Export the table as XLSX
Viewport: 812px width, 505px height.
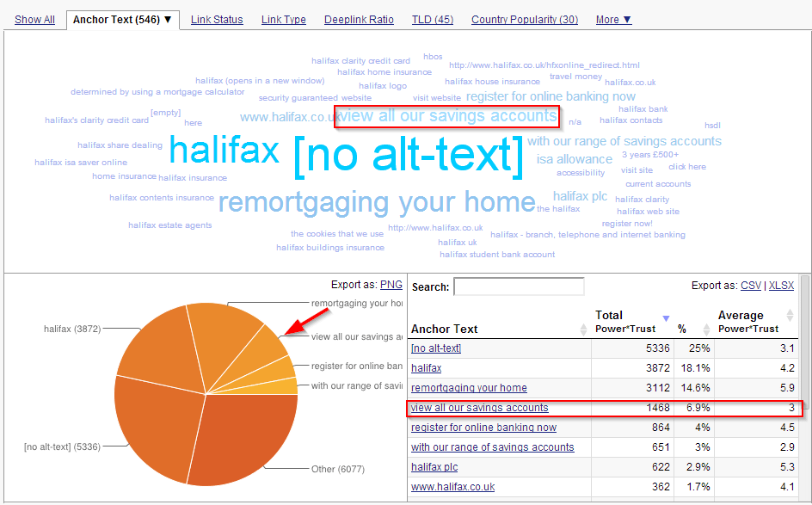point(781,286)
